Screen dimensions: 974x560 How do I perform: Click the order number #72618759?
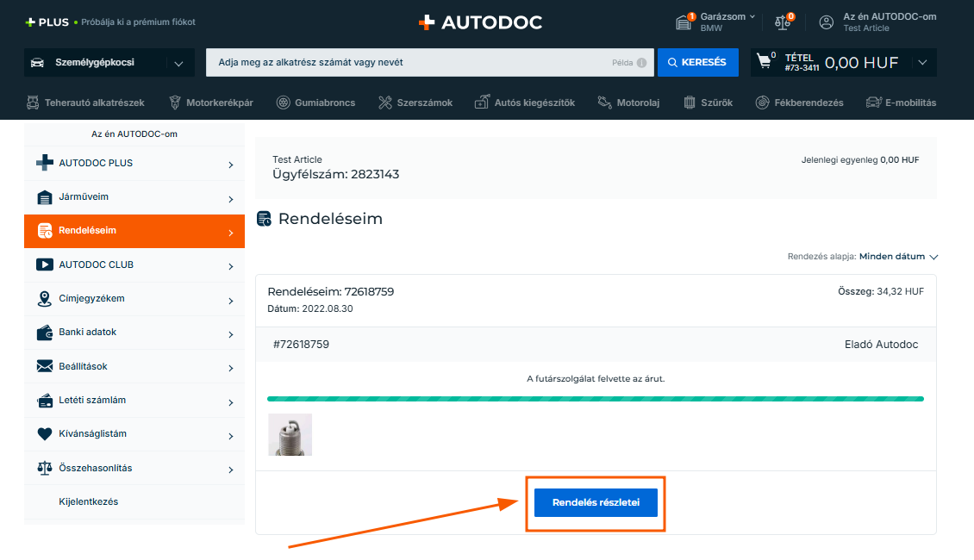coord(302,345)
